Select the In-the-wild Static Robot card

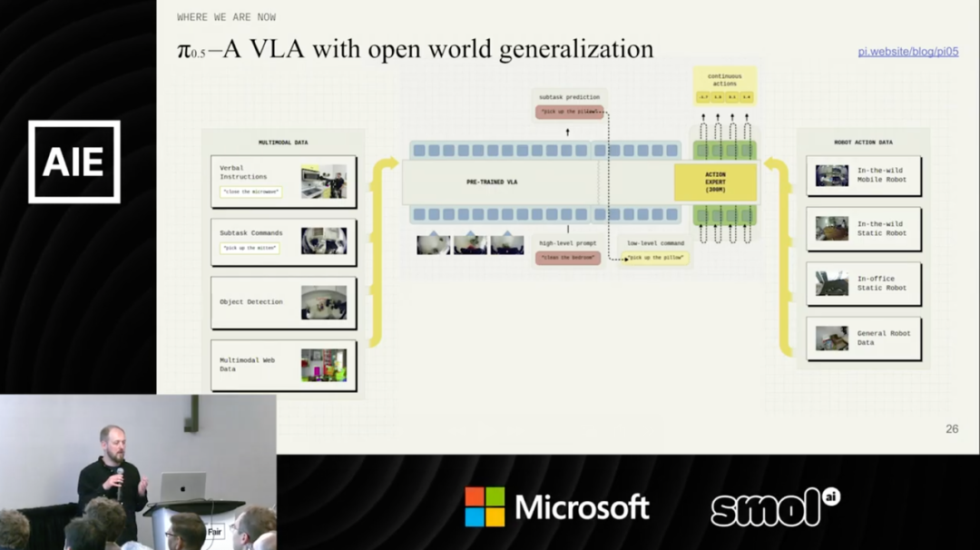point(863,229)
